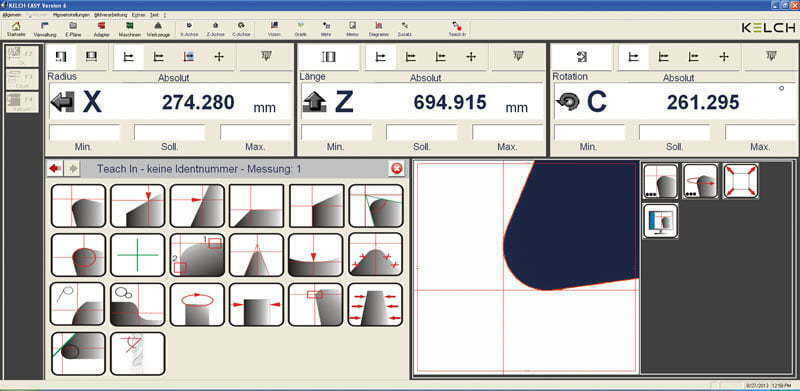Open the Extras menu
The width and height of the screenshot is (800, 391).
coord(138,15)
